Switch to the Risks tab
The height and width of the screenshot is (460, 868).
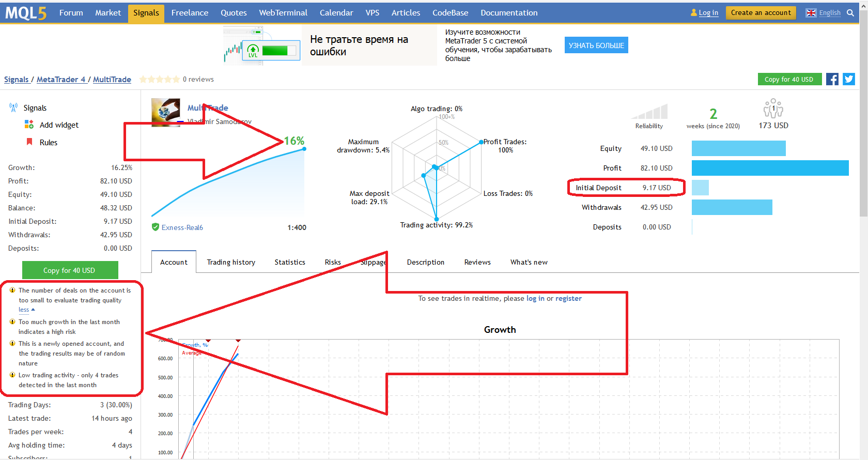click(x=333, y=262)
